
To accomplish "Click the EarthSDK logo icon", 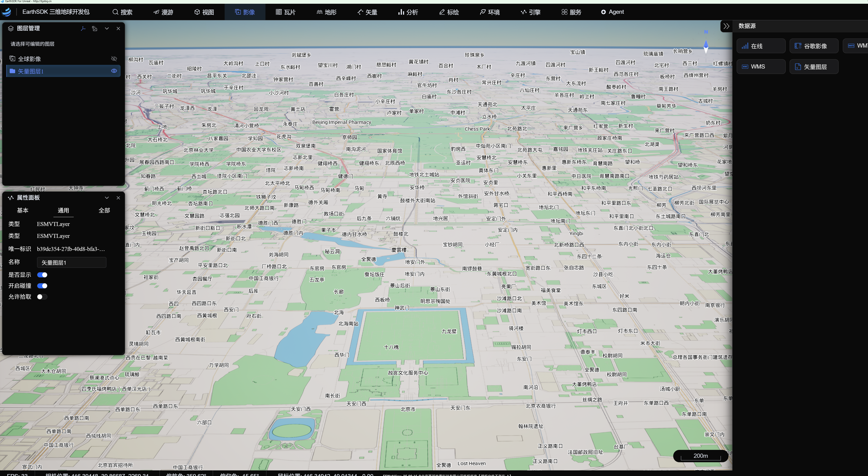I will click(x=6, y=12).
